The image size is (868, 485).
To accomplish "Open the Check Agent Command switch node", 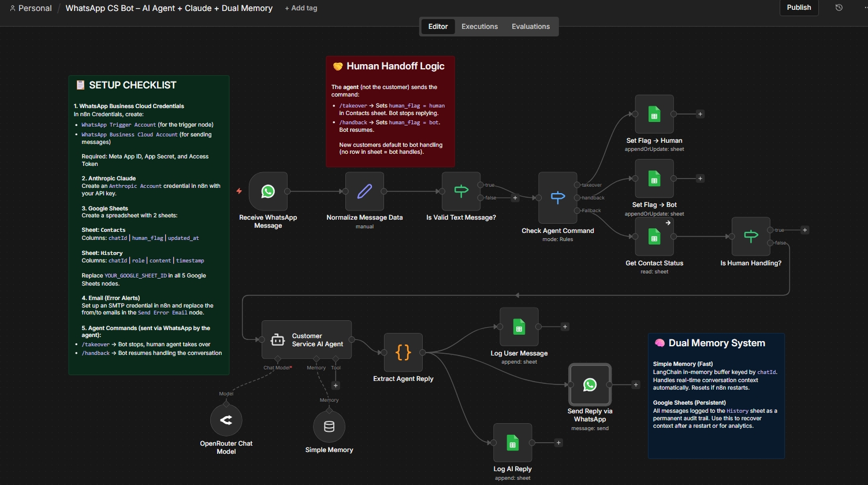I will coord(558,198).
